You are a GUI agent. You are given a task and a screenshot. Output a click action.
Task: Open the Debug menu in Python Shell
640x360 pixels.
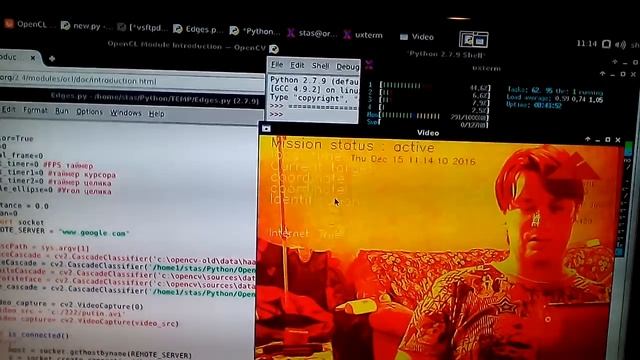[x=347, y=67]
